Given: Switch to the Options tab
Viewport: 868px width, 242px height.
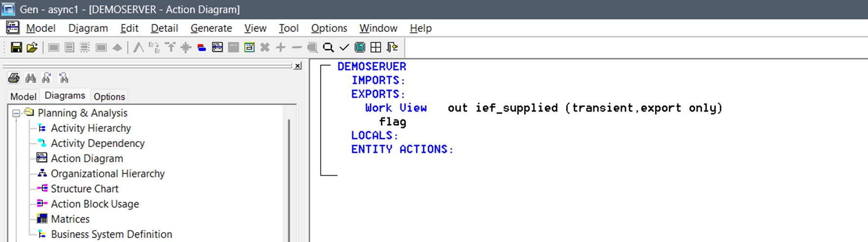Looking at the screenshot, I should [109, 96].
